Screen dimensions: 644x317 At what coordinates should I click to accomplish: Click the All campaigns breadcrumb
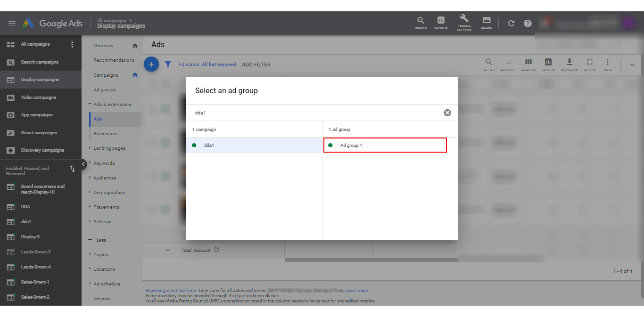(x=111, y=20)
